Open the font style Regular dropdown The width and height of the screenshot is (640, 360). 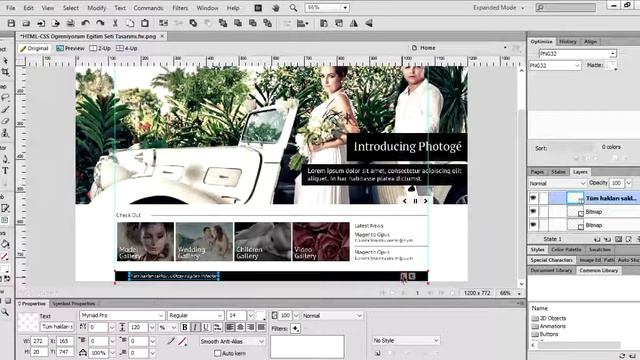196,316
